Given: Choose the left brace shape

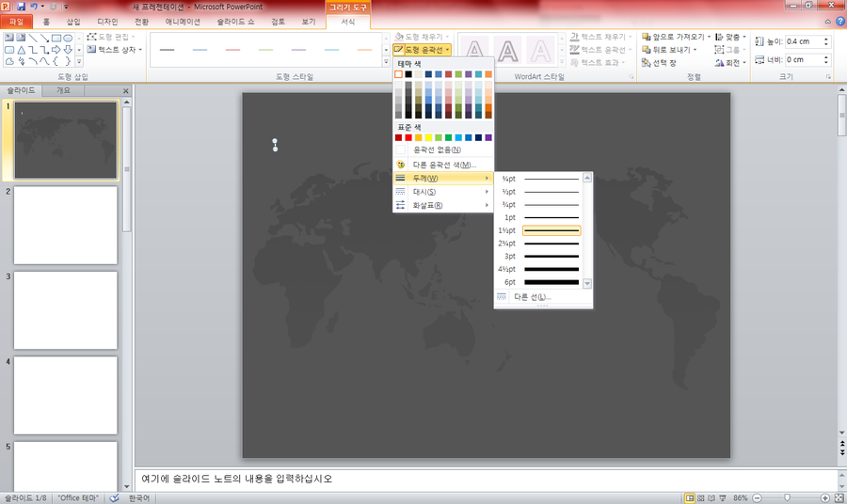Looking at the screenshot, I should click(56, 61).
